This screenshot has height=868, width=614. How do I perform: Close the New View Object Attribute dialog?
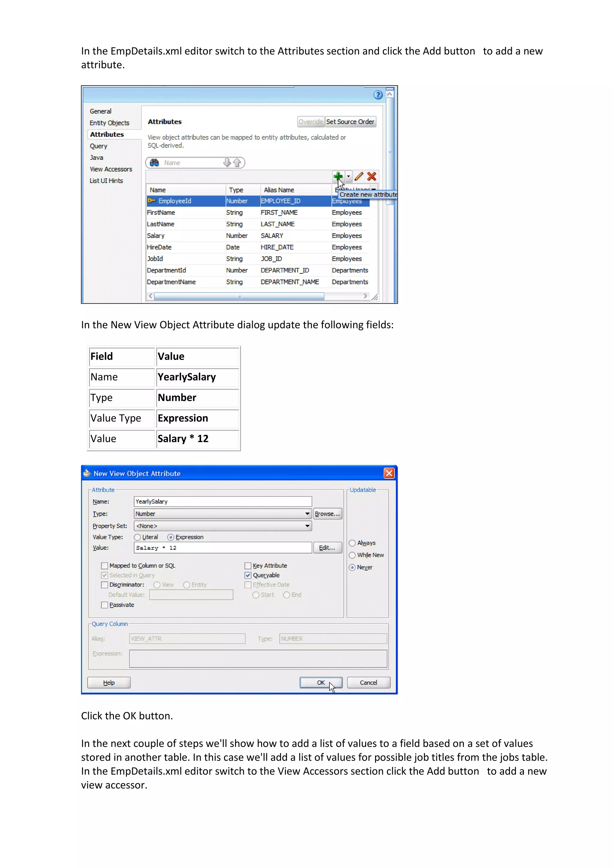(x=389, y=473)
